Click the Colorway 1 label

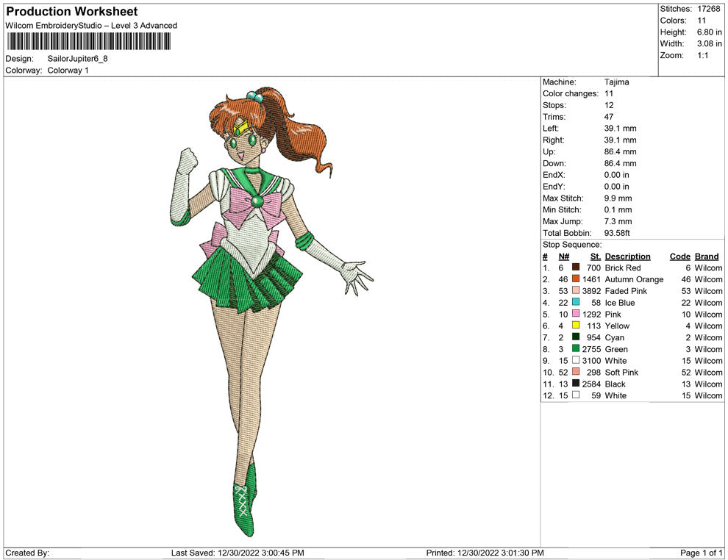70,70
